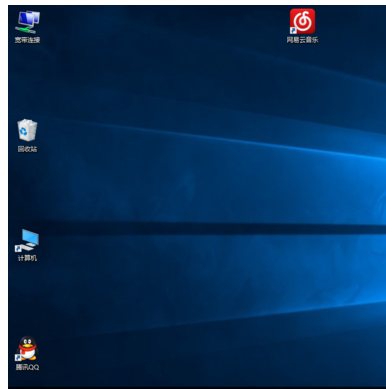Image resolution: width=386 pixels, height=389 pixels.
Task: Click the 腾讯QQ text label
Action: pos(27,367)
